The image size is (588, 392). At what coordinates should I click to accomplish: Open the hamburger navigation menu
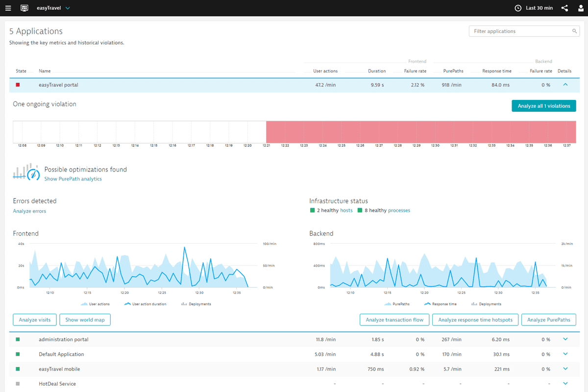coord(8,8)
